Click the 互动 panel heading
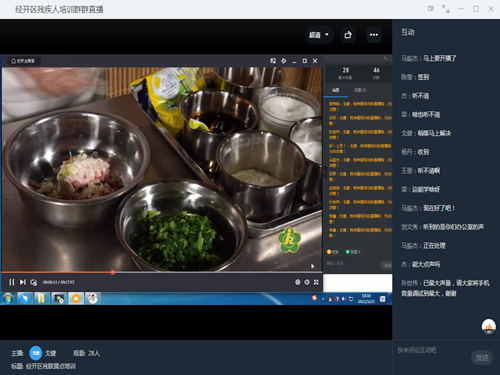500x375 pixels. 408,32
